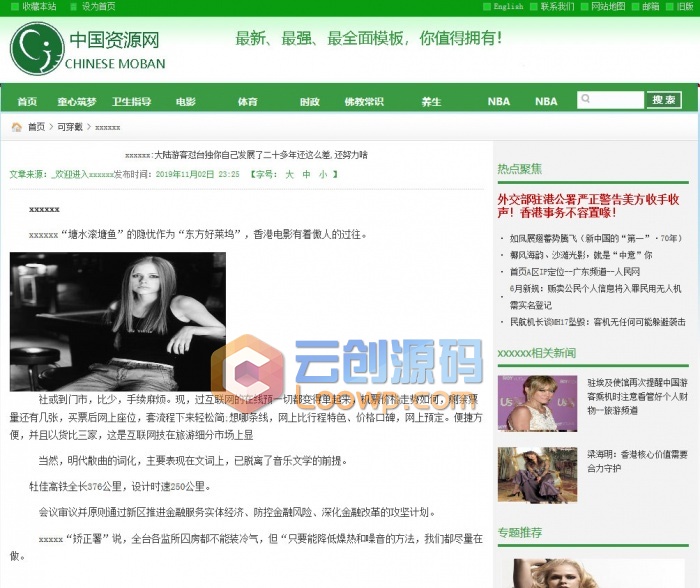700x588 pixels.
Task: Click thumbnail beside 驻埃及使馆再次提醒 article
Action: tap(538, 403)
